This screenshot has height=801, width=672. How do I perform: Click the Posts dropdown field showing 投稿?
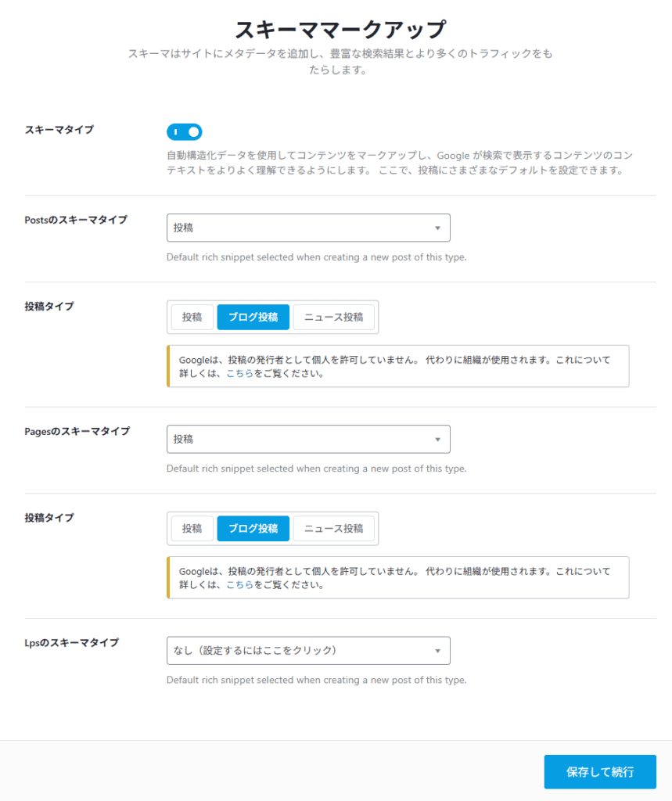tap(308, 227)
